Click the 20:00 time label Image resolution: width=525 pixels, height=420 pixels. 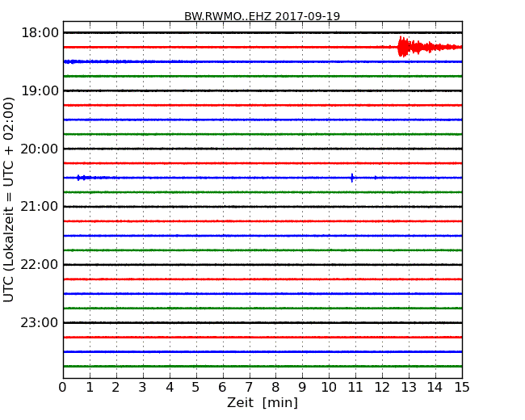pos(40,149)
